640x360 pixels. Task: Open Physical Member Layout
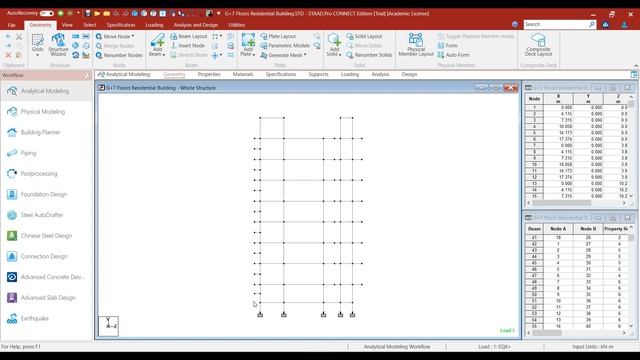pos(416,45)
